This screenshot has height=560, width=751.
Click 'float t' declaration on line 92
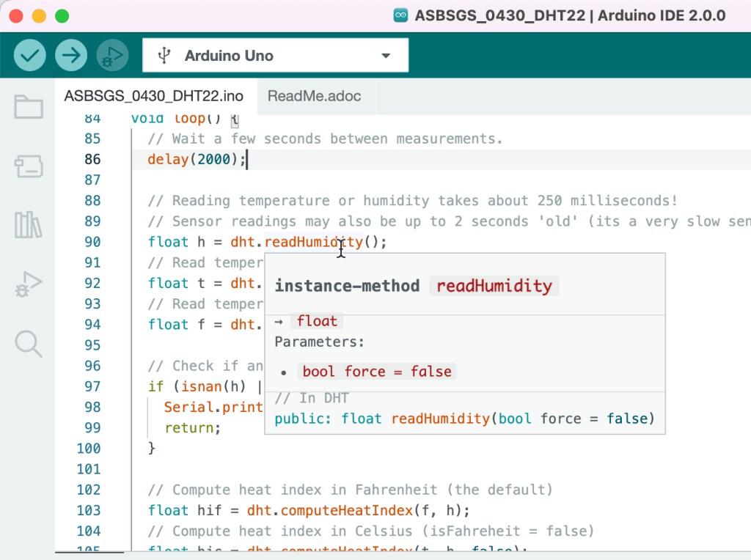[x=176, y=284]
